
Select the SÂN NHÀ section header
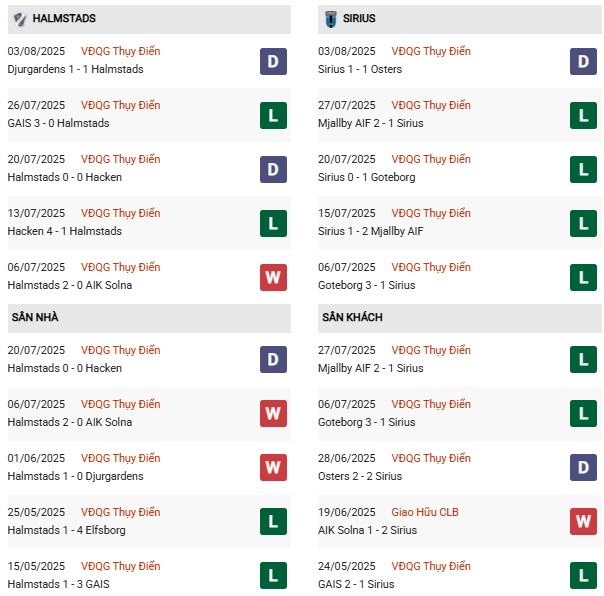42,317
